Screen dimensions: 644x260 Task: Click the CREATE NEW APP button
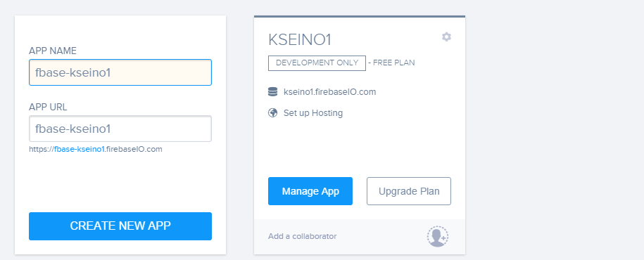coord(120,226)
